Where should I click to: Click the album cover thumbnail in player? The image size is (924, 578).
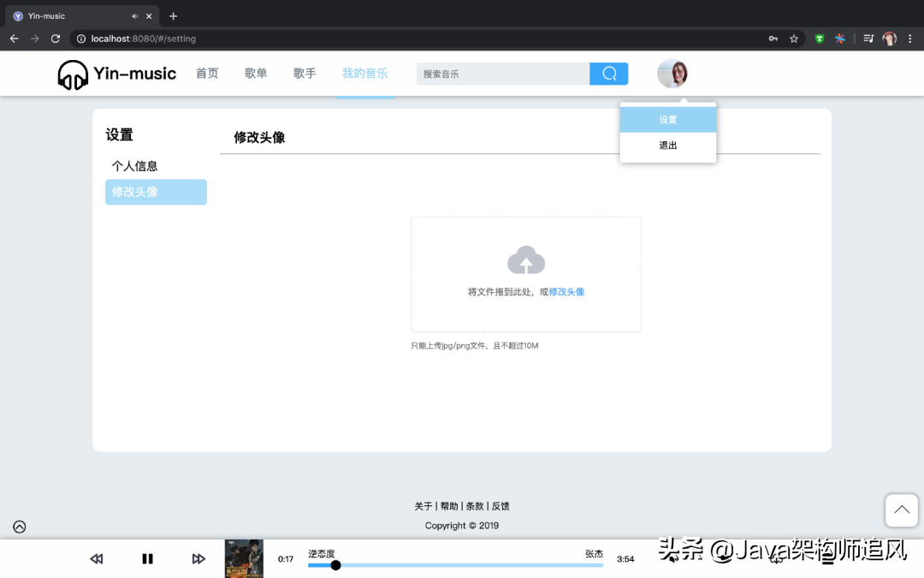[244, 558]
